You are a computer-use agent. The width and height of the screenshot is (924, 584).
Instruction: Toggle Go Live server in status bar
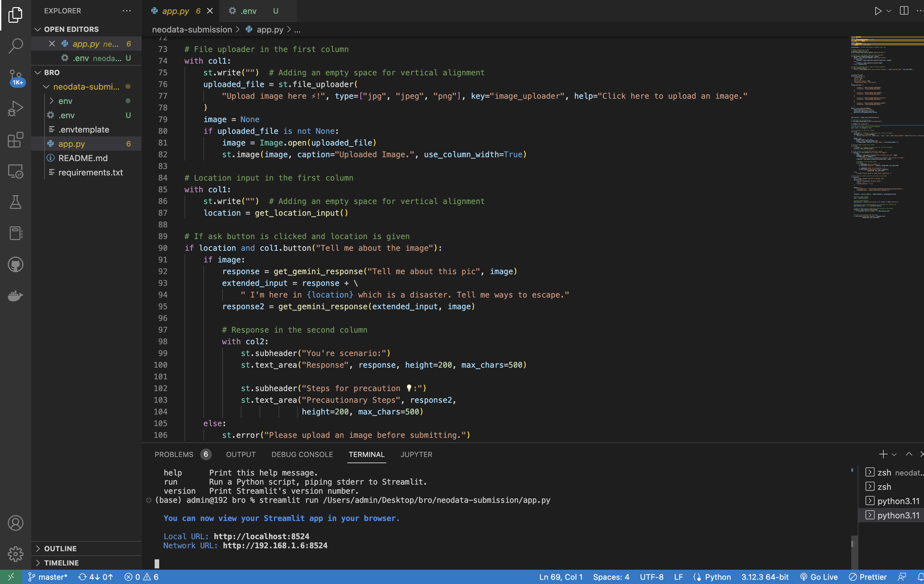819,577
